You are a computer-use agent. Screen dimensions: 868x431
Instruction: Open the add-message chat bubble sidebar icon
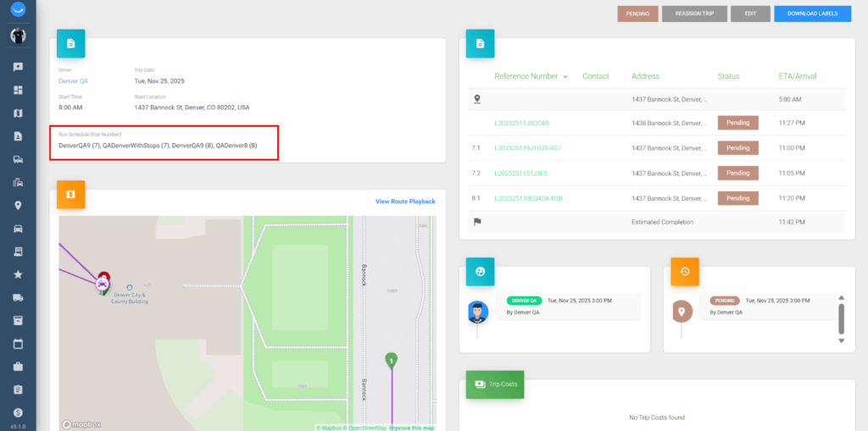coord(18,67)
